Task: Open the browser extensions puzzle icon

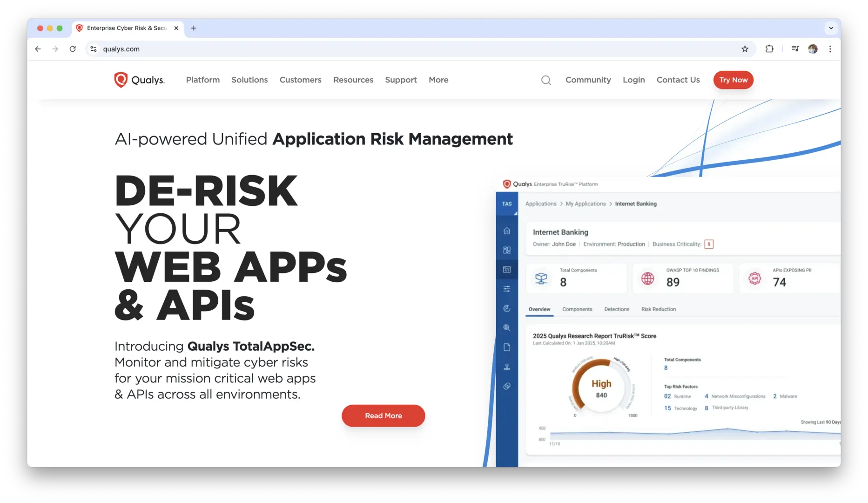Action: tap(769, 49)
